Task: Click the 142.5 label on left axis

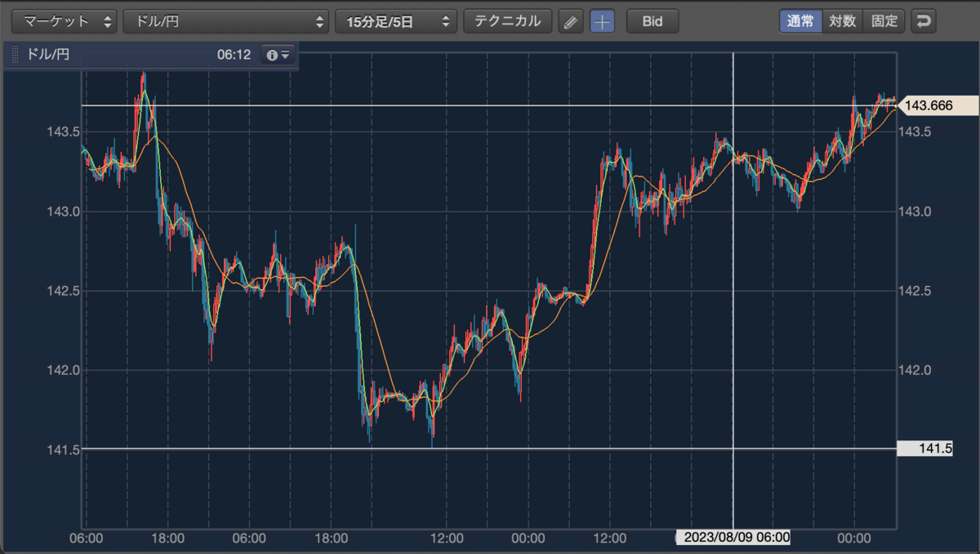Action: pyautogui.click(x=62, y=291)
